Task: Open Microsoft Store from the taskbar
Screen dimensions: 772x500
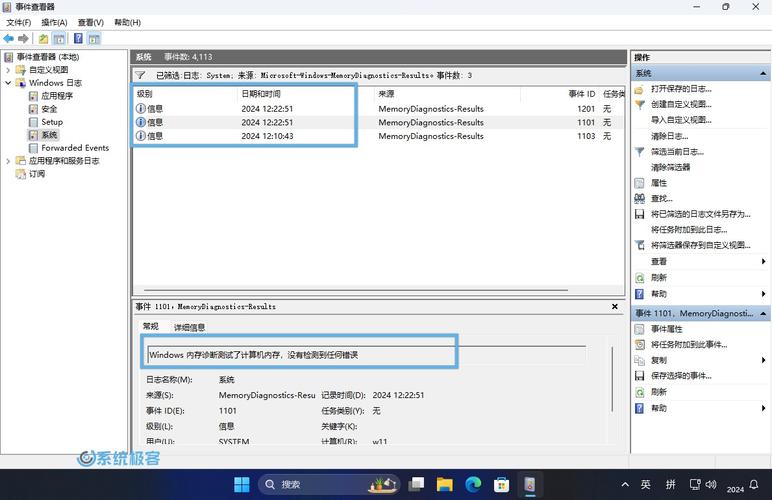Action: tap(501, 485)
